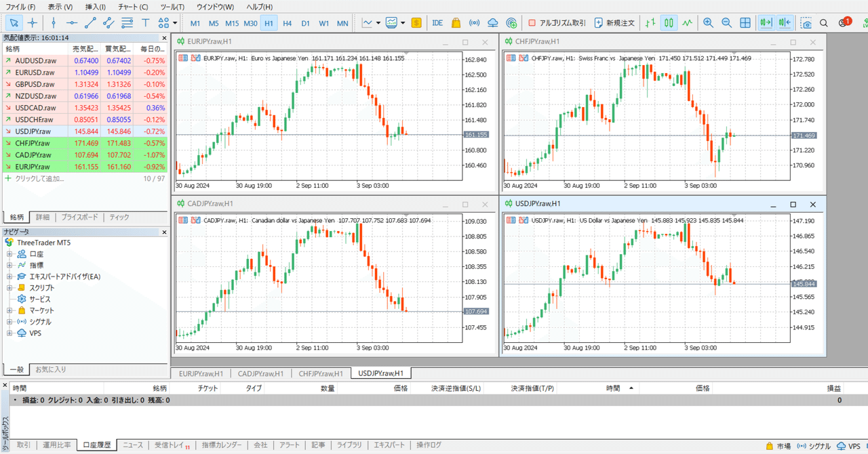Open the 受信トレイ tab with badge
The height and width of the screenshot is (454, 868).
click(x=169, y=445)
